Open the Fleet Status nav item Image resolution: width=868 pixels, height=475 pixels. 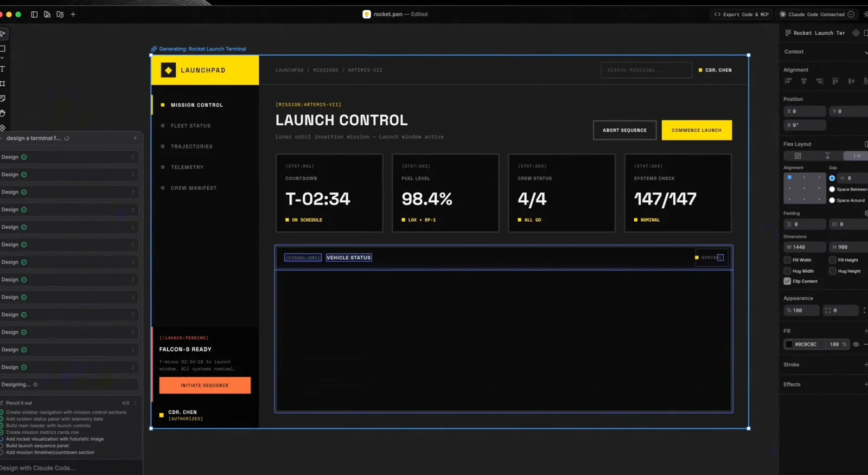(190, 126)
